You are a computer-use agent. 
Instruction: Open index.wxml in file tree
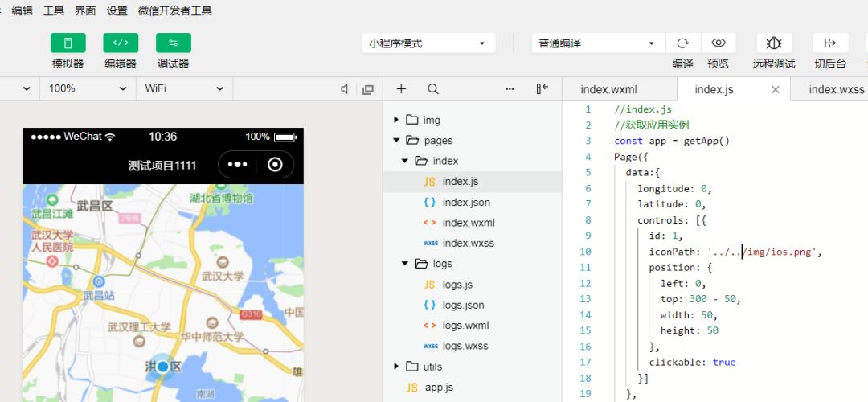pyautogui.click(x=473, y=223)
